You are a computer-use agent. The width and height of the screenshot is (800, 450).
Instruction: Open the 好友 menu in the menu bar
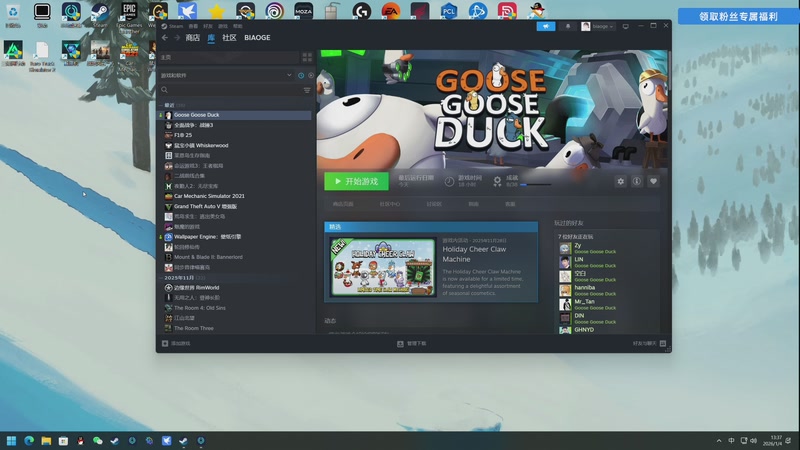(208, 26)
